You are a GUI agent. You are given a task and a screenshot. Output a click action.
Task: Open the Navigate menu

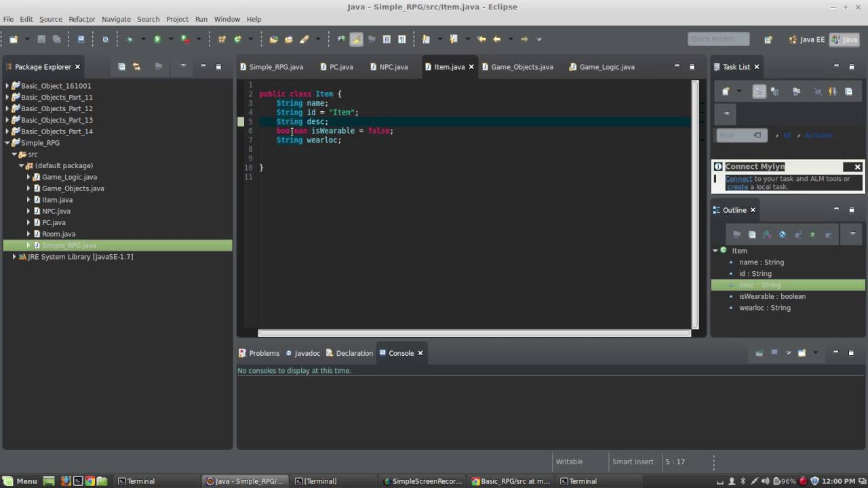click(116, 19)
